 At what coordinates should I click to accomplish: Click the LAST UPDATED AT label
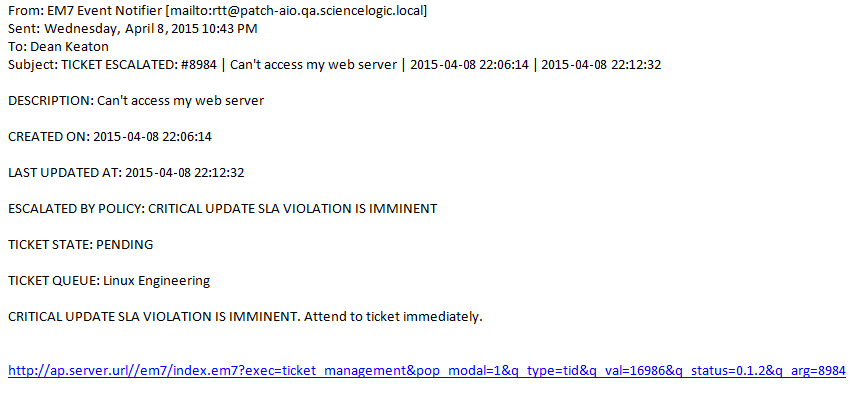pyautogui.click(x=64, y=173)
